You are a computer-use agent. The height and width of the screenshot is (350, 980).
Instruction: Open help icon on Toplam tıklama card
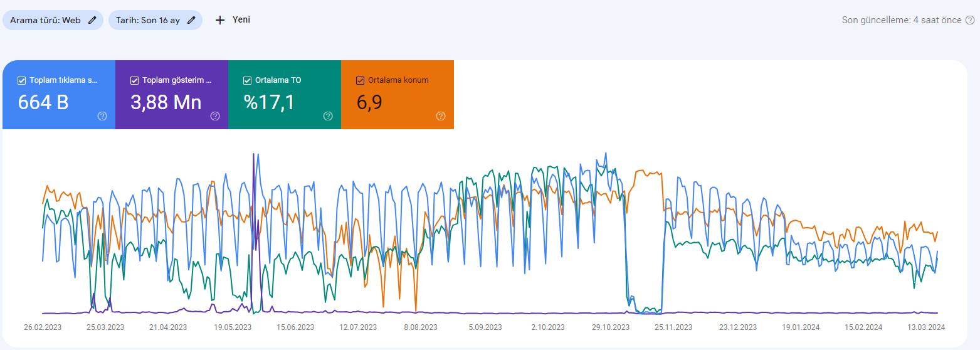click(x=102, y=116)
